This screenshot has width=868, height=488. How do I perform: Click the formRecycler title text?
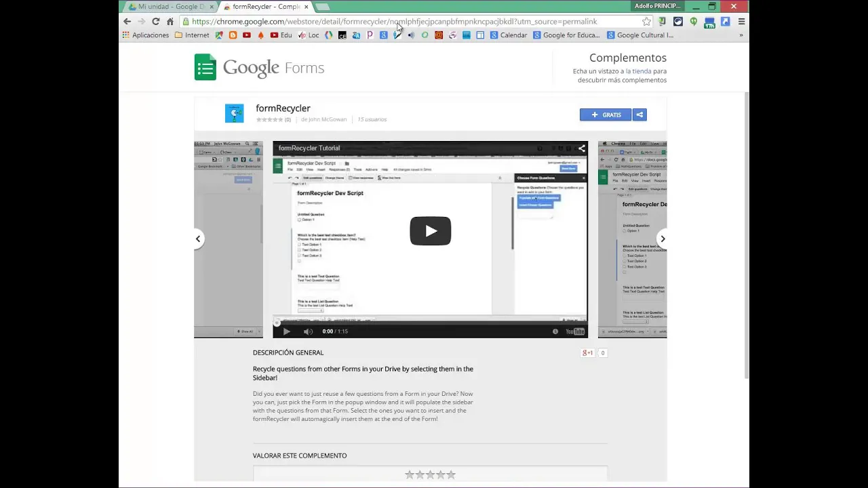(x=283, y=108)
